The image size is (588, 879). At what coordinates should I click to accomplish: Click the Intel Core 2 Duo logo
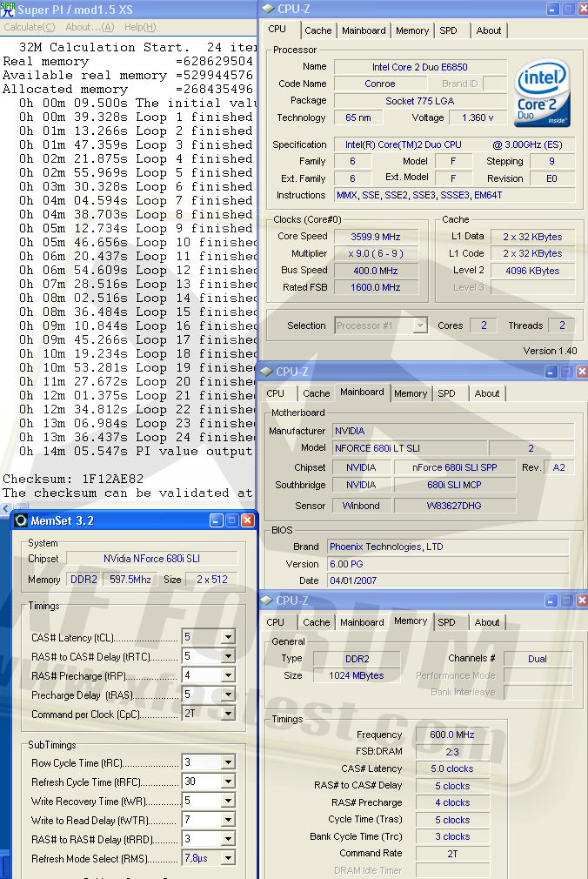click(x=542, y=92)
